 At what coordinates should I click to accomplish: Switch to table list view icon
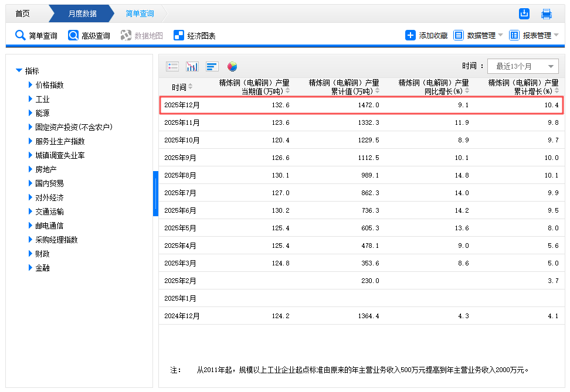click(172, 66)
